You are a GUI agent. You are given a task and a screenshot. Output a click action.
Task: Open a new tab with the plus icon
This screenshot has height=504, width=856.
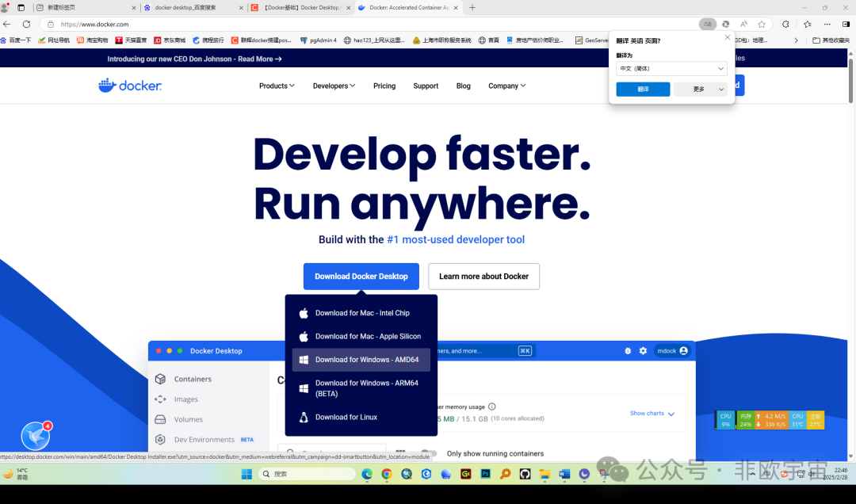tap(472, 8)
